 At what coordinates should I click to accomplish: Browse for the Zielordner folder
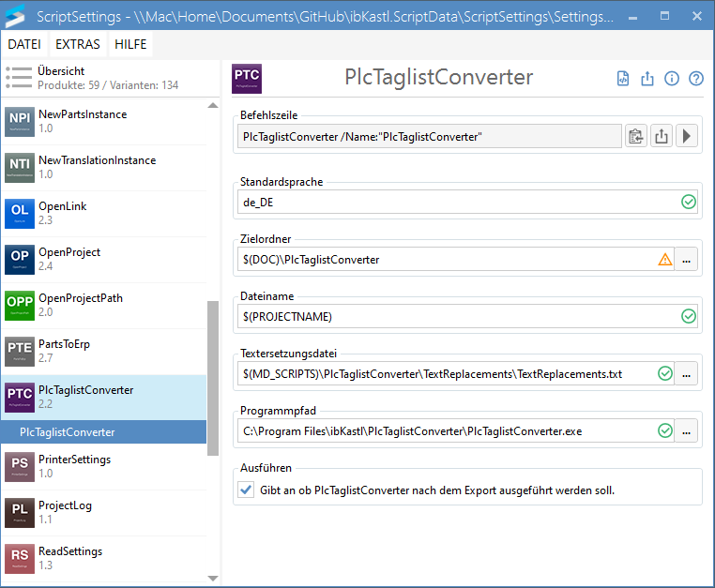point(687,260)
